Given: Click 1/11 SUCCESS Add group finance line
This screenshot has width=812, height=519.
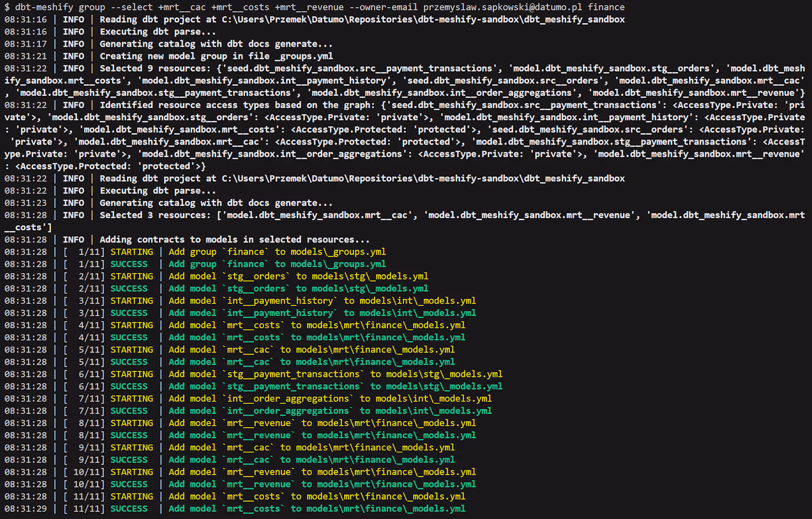Looking at the screenshot, I should click(195, 264).
